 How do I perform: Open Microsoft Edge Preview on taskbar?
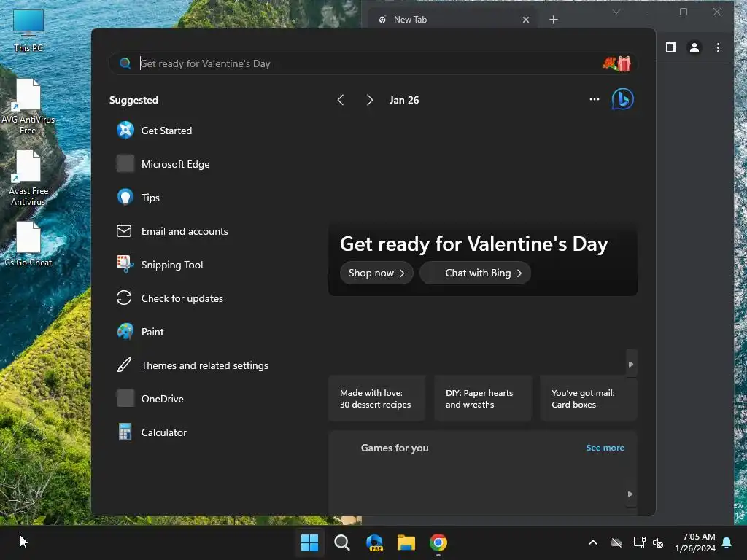pyautogui.click(x=374, y=542)
